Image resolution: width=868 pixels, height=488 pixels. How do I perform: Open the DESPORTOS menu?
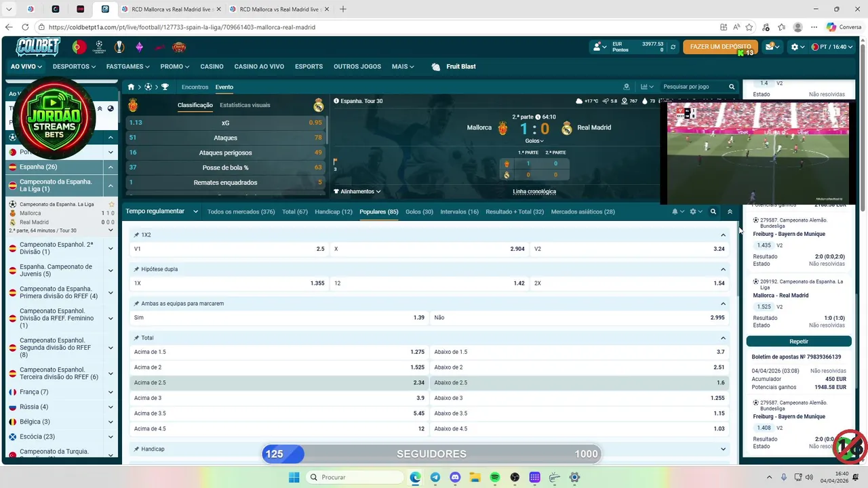[x=74, y=66]
